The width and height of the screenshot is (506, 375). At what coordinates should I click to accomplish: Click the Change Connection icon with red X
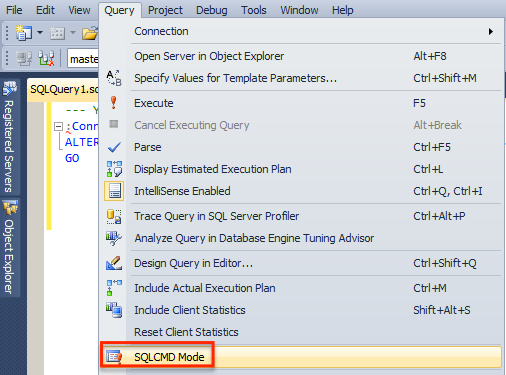tap(46, 58)
